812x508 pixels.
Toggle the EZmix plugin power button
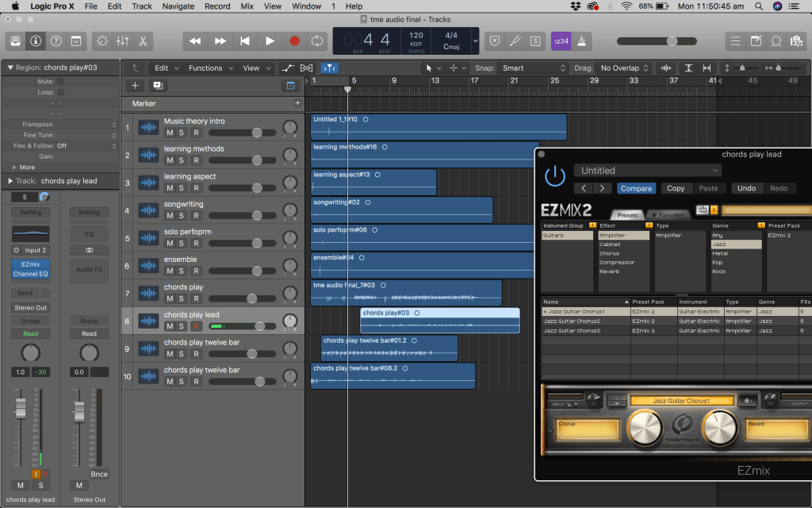pos(555,175)
